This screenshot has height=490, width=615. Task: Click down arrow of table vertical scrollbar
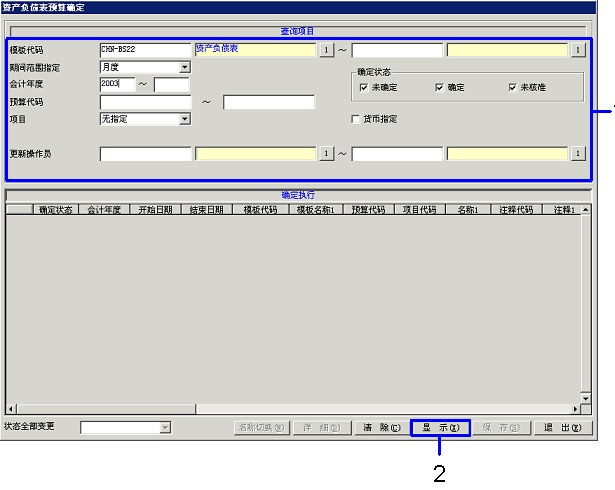[586, 398]
